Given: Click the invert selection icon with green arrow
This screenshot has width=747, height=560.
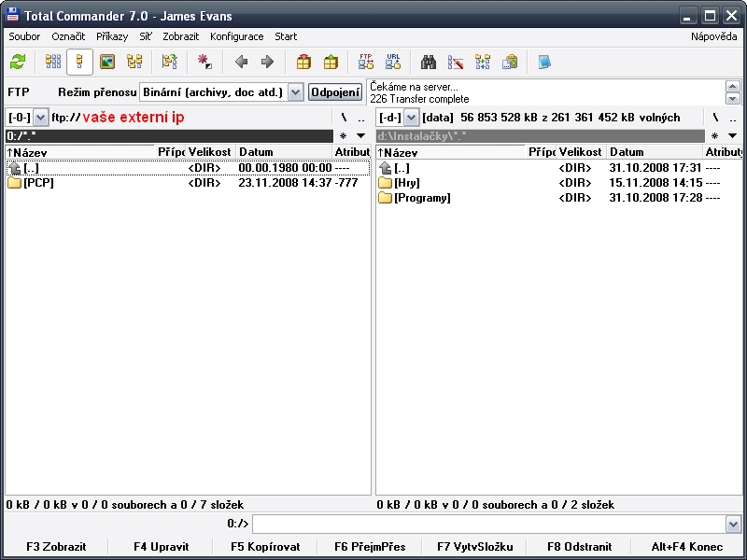Looking at the screenshot, I should (170, 62).
